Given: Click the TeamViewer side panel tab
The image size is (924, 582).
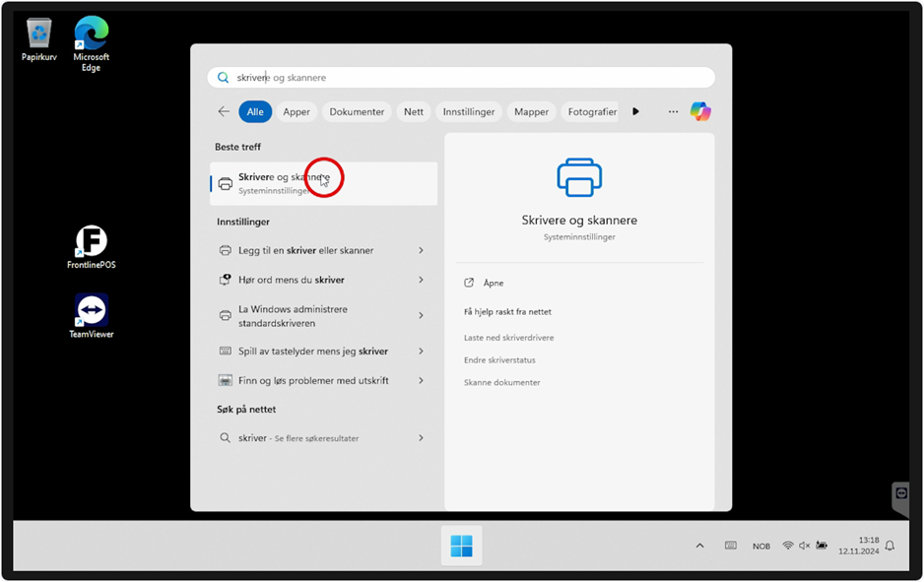Looking at the screenshot, I should (x=901, y=499).
